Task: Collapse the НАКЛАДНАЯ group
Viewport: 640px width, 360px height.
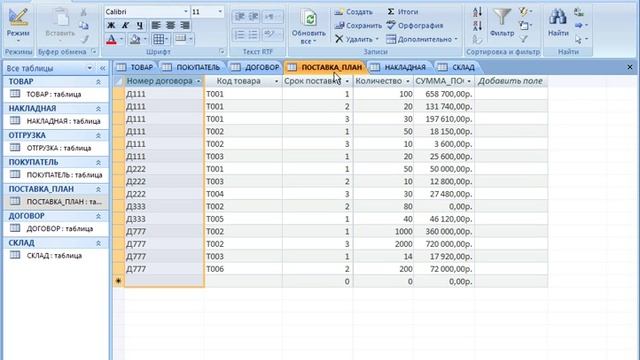Action: click(x=98, y=109)
